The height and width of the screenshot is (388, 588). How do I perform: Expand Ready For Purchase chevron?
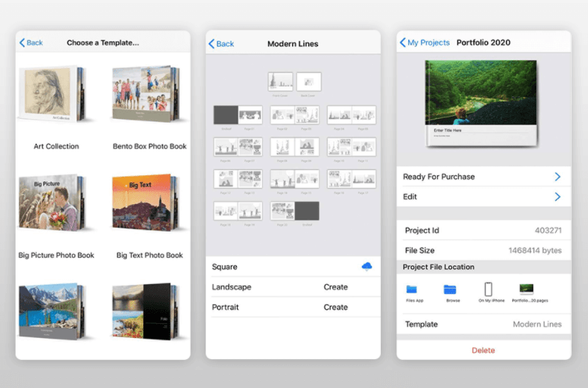click(558, 177)
